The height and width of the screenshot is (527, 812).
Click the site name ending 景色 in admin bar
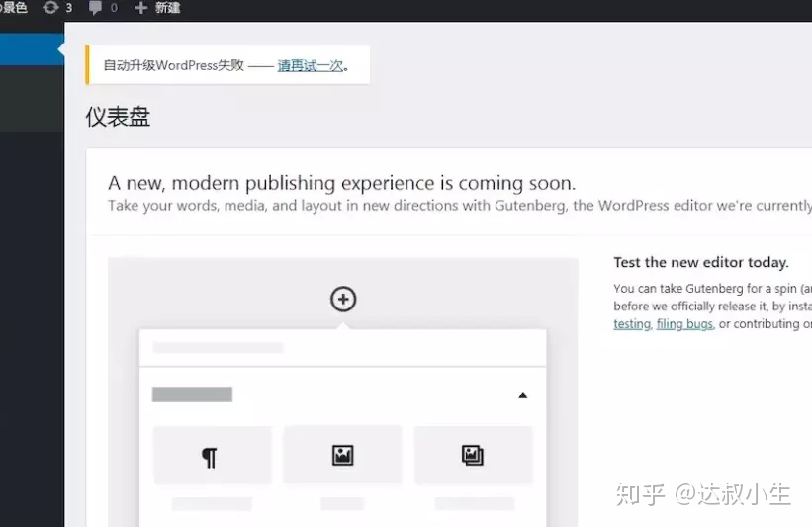tap(14, 8)
